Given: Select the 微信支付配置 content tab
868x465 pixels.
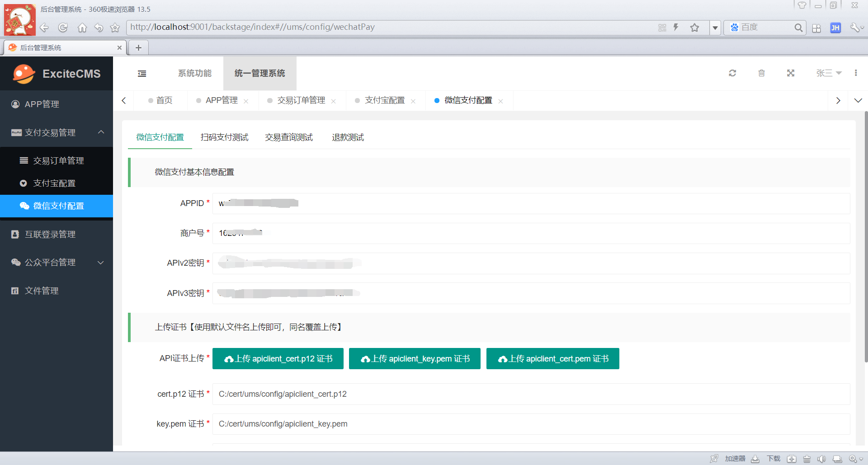Looking at the screenshot, I should coord(160,137).
